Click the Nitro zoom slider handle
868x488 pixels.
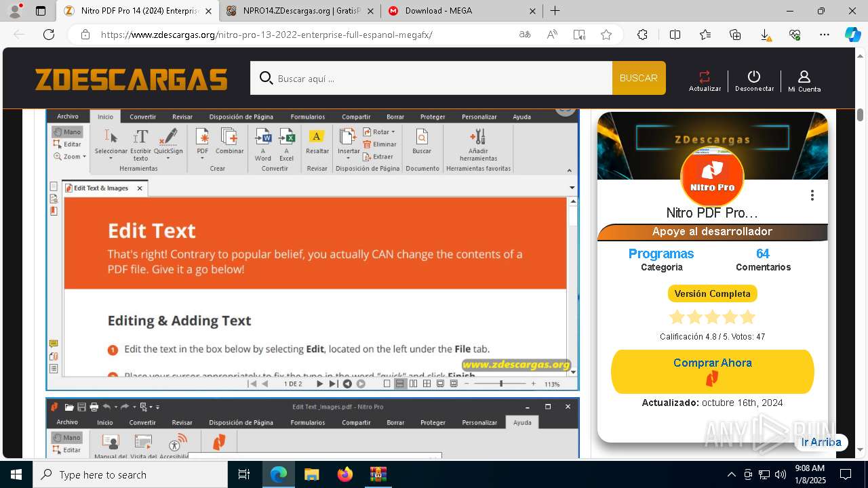click(501, 384)
